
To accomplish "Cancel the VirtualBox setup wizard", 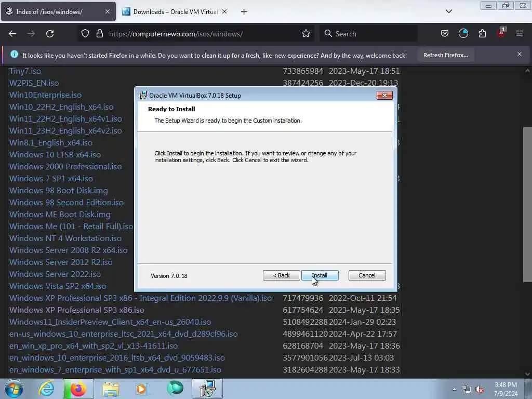I will click(x=367, y=275).
